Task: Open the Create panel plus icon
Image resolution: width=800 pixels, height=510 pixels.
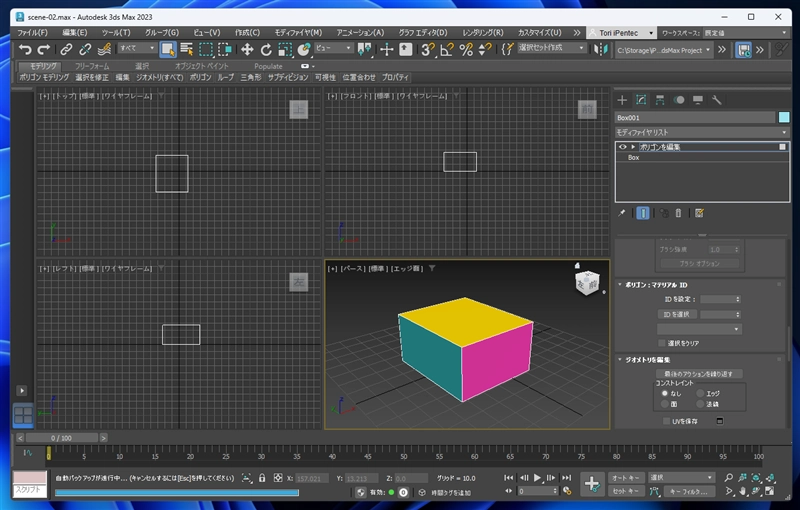Action: [x=622, y=100]
